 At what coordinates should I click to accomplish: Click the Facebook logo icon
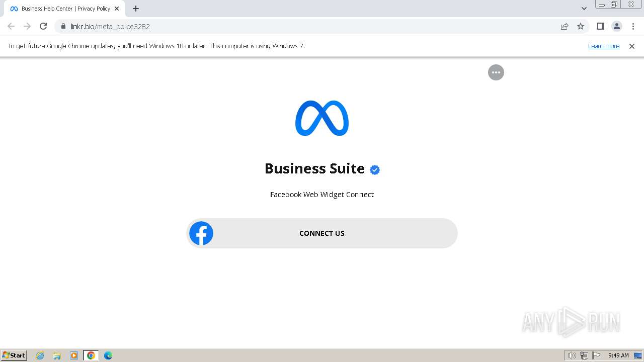pyautogui.click(x=201, y=233)
